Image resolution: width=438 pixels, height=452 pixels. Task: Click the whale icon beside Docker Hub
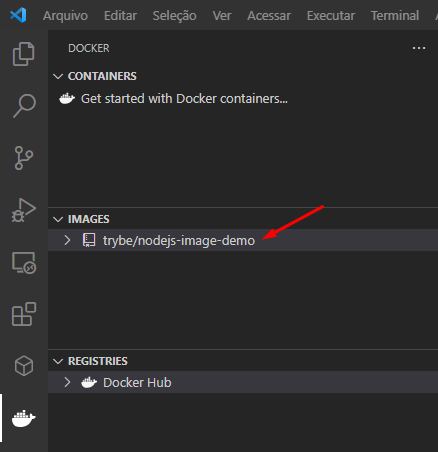coord(89,382)
